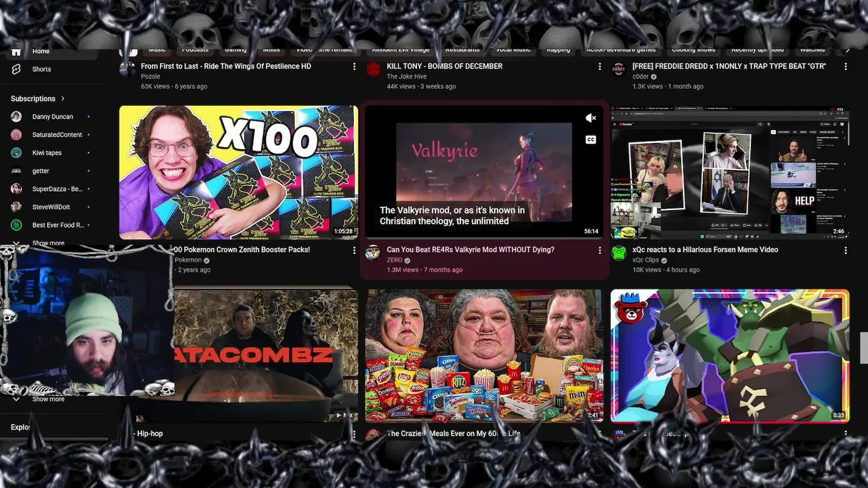Open the xQc Forsen meme thumbnail

730,172
